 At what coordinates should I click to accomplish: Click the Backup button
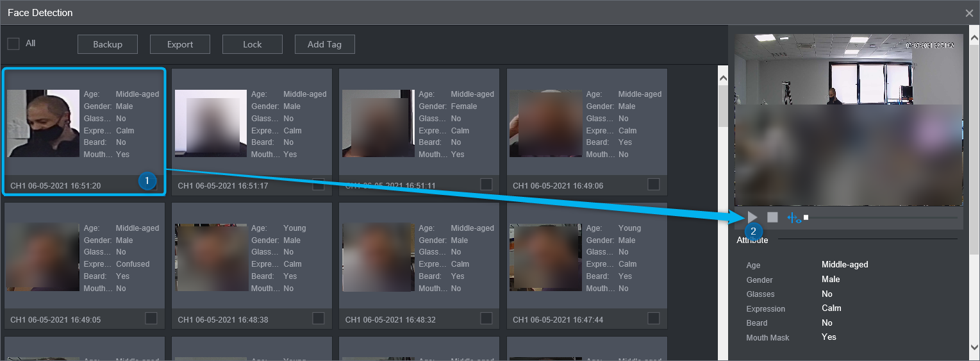pyautogui.click(x=108, y=44)
